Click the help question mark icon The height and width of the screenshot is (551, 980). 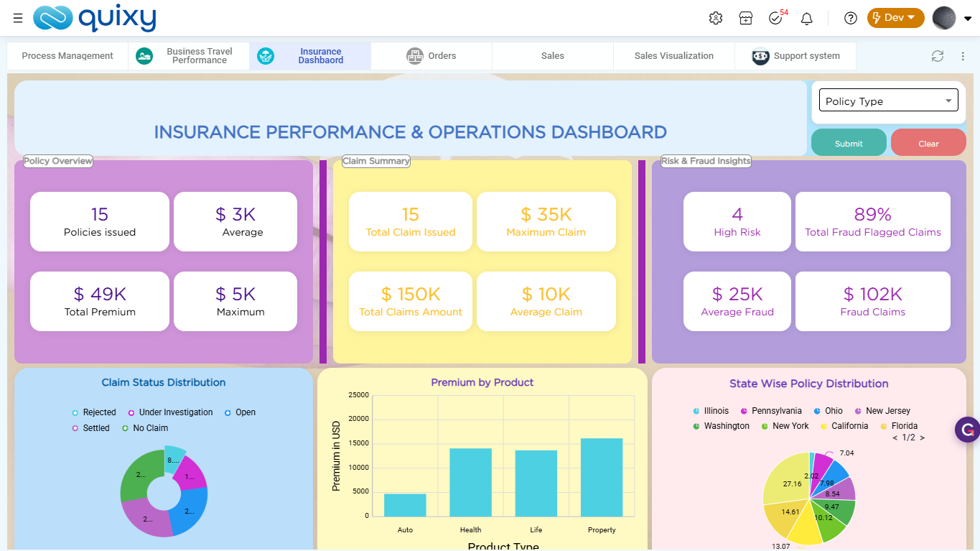pos(851,18)
